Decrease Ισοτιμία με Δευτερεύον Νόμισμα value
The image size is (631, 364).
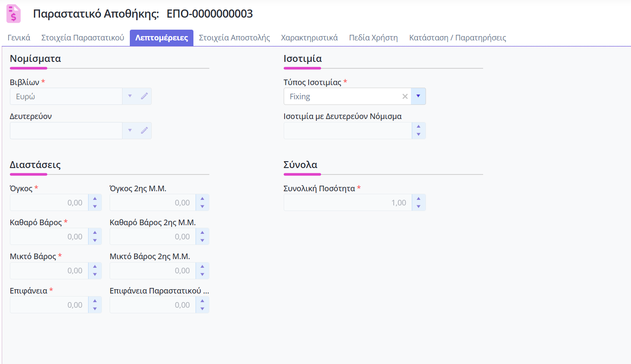click(419, 135)
